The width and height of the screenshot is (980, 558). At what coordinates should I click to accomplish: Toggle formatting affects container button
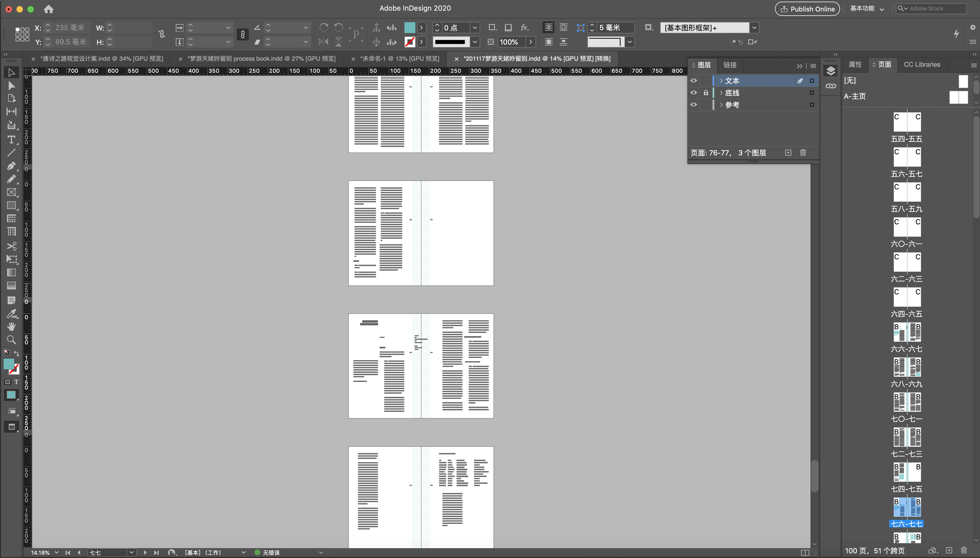point(7,382)
